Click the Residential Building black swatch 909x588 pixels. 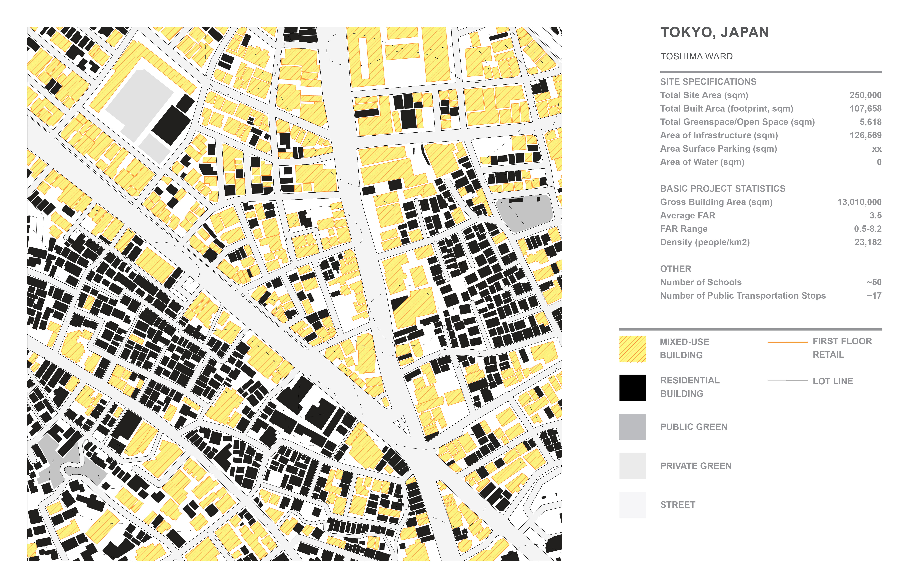[633, 388]
